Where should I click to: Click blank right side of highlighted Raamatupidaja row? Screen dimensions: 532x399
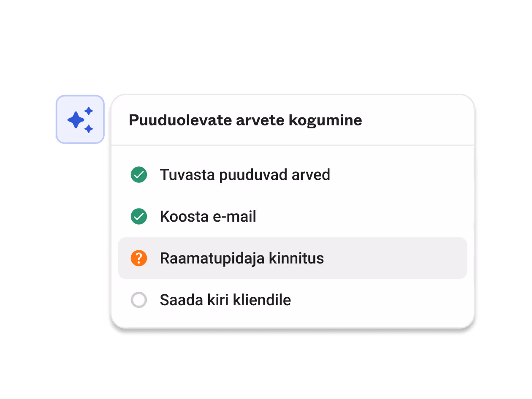pyautogui.click(x=397, y=258)
